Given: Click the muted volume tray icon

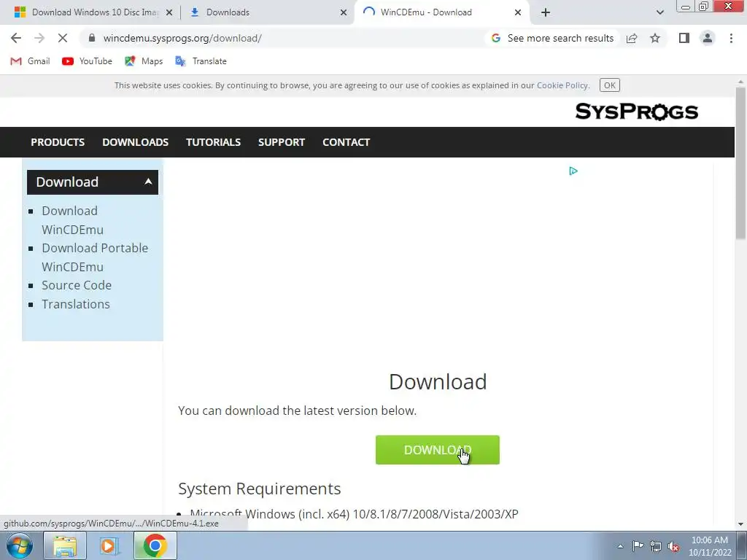Looking at the screenshot, I should point(673,546).
